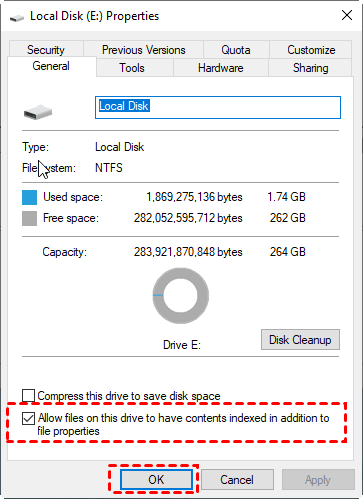
Task: Open the Quota tab
Action: (x=236, y=50)
